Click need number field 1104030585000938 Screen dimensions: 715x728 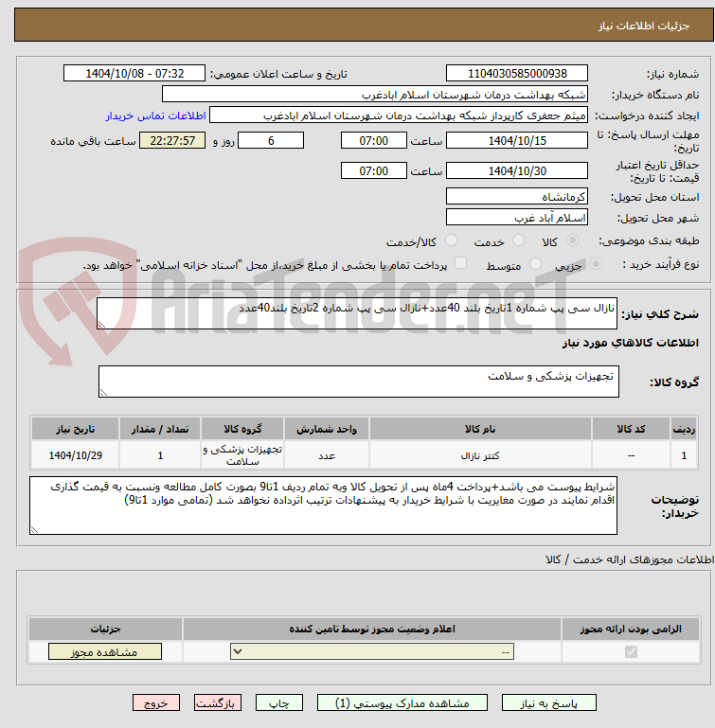[517, 73]
